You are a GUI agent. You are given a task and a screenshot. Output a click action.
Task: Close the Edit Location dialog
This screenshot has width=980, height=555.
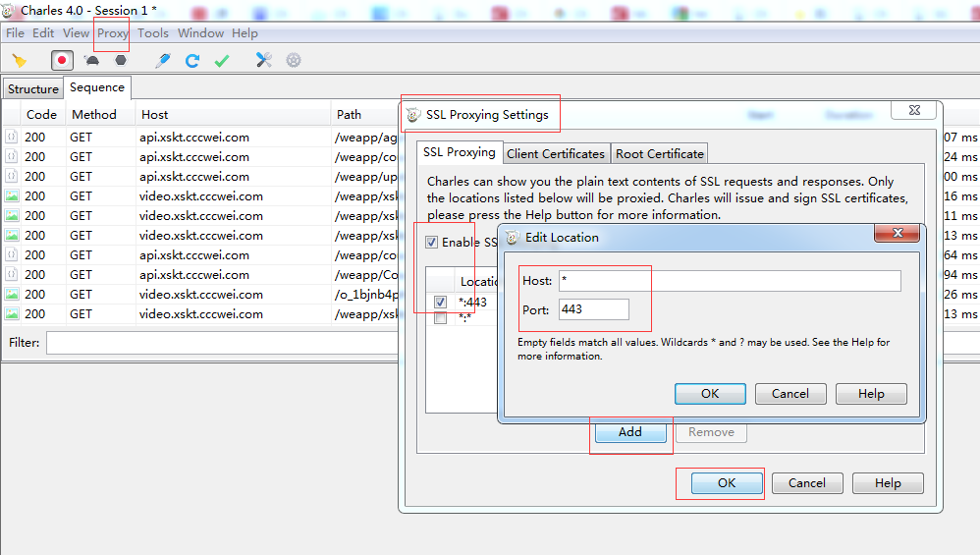[x=898, y=233]
